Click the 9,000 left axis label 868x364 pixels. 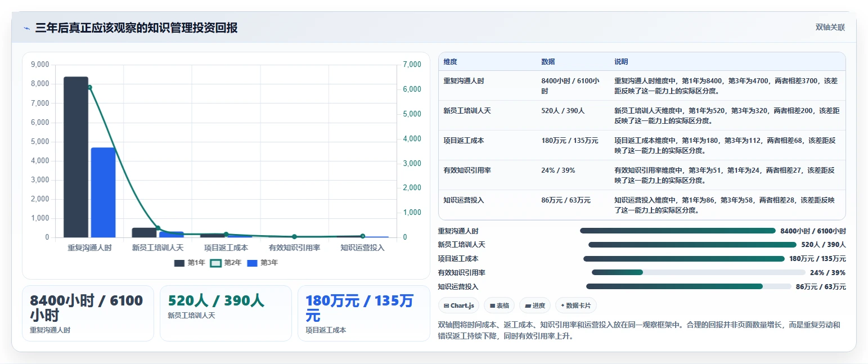(x=39, y=65)
